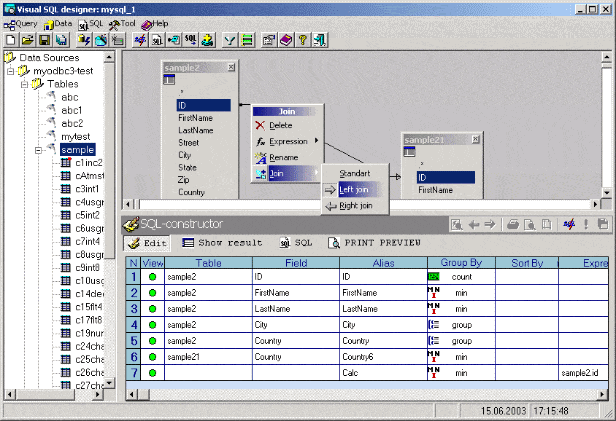616x421 pixels.
Task: Click the filter funnel toolbar icon
Action: click(x=230, y=40)
